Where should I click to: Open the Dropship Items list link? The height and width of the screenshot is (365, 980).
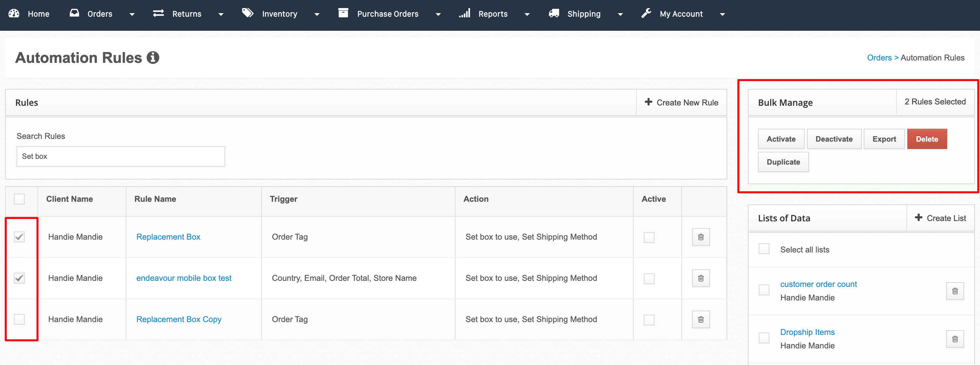807,332
